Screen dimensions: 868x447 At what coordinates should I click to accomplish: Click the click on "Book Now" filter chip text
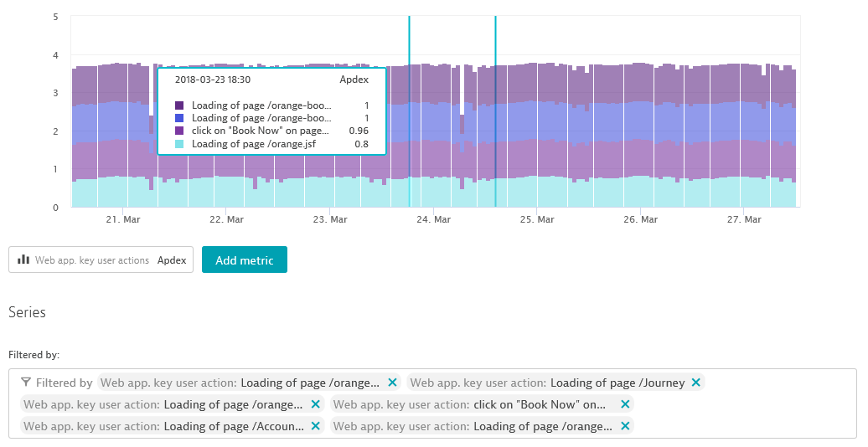(539, 404)
